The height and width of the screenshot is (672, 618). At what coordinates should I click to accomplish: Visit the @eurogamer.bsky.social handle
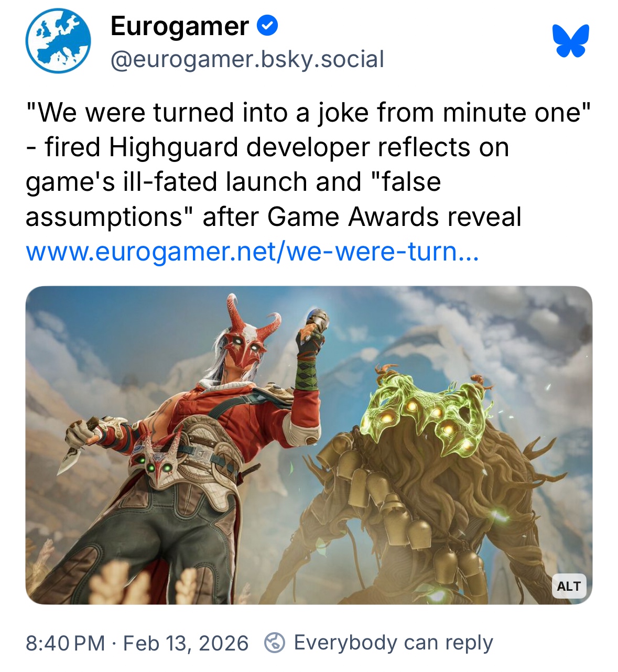click(x=247, y=59)
